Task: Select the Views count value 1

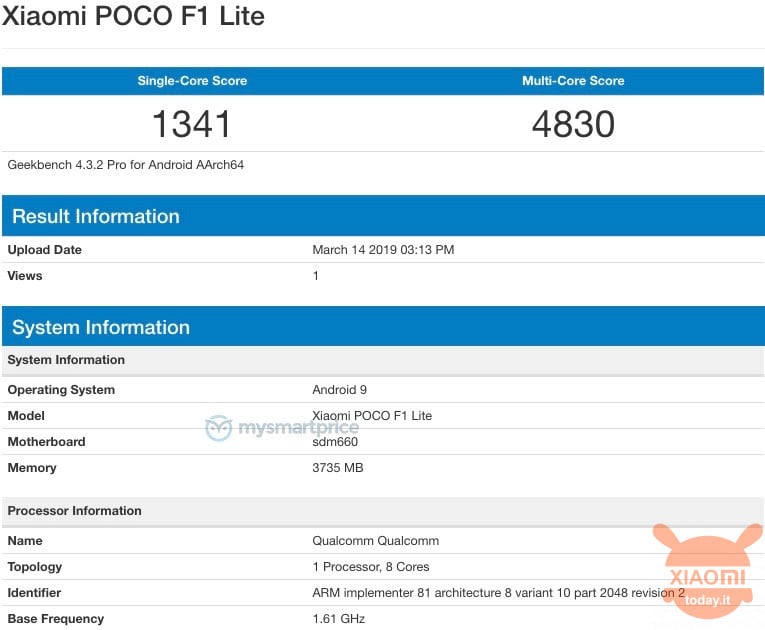Action: 316,276
